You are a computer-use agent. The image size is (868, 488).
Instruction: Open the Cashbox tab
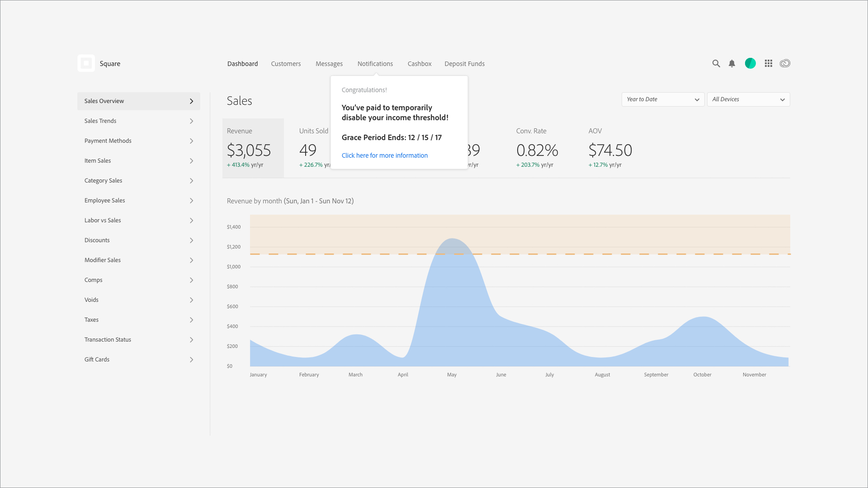coord(420,64)
